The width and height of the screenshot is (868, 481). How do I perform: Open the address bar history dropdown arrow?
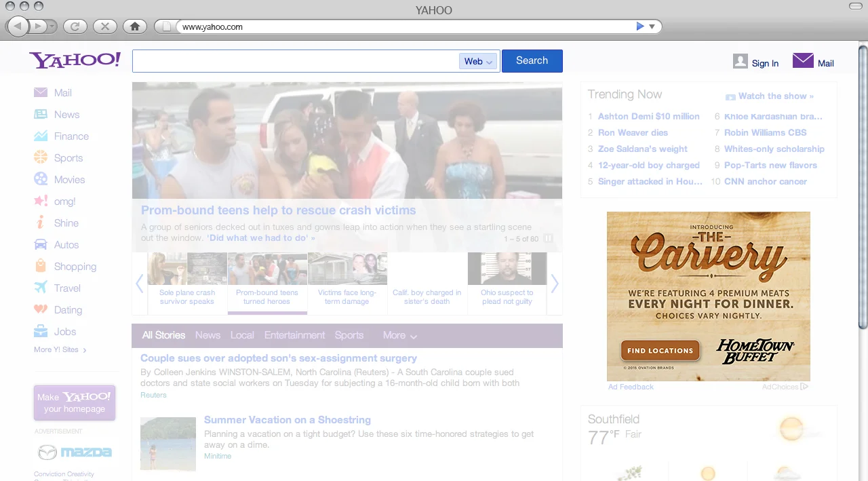tap(652, 27)
